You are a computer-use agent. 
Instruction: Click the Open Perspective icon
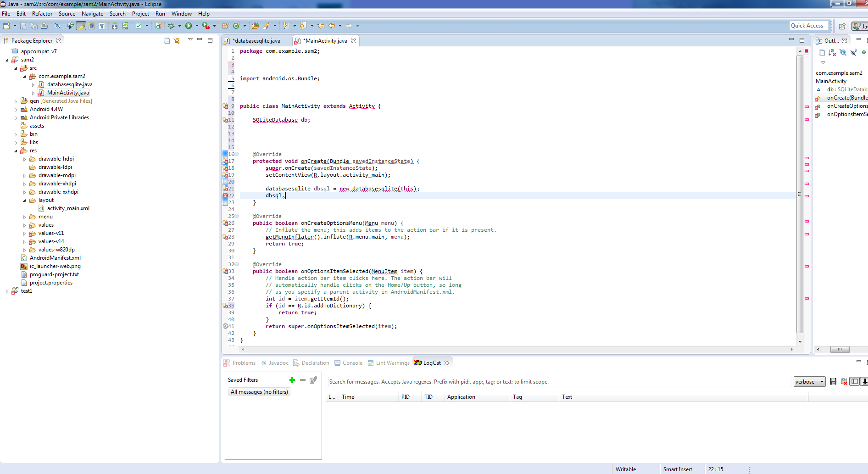842,26
